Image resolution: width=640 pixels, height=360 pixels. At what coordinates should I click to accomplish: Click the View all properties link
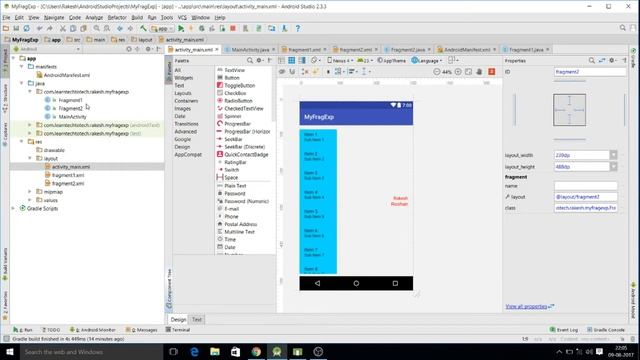pos(527,306)
